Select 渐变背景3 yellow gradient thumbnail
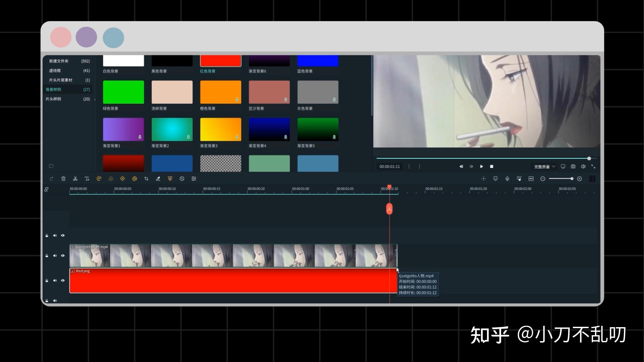 (x=221, y=129)
